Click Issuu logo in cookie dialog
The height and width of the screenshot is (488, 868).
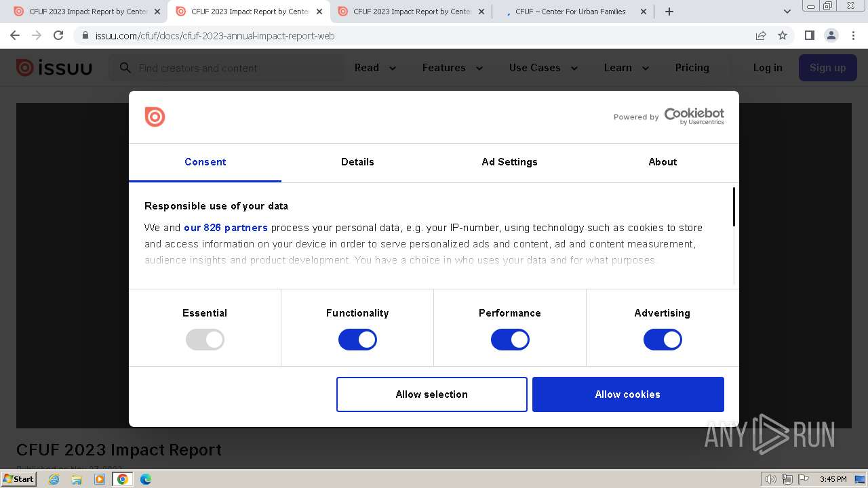point(155,117)
